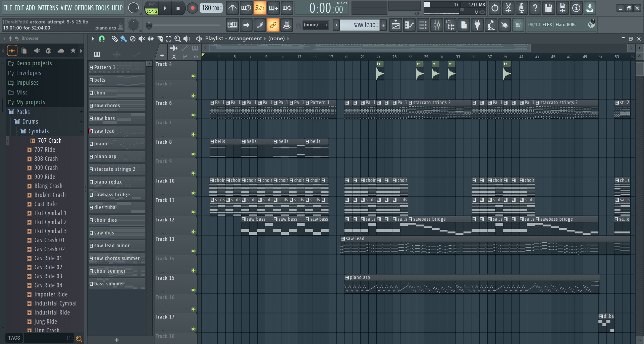Click the main pitch knob

(133, 25)
